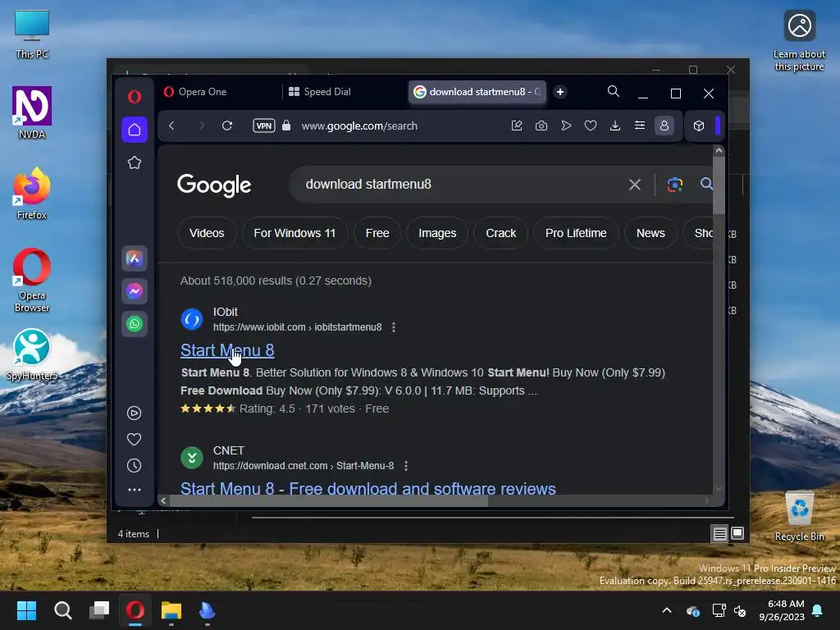Search by image with Google Lens icon

(675, 185)
